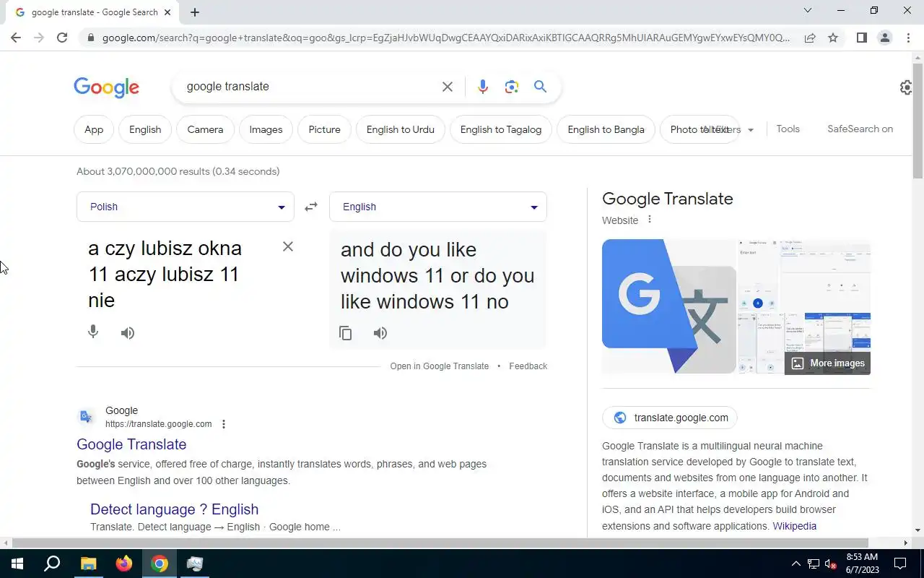Click the vertical page scrollbar
Image resolution: width=924 pixels, height=578 pixels.
[x=918, y=121]
